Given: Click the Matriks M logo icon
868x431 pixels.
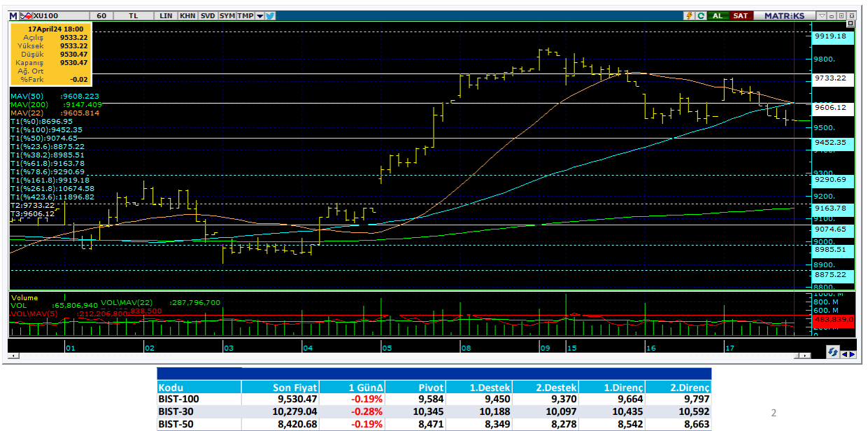Looking at the screenshot, I should (x=13, y=15).
